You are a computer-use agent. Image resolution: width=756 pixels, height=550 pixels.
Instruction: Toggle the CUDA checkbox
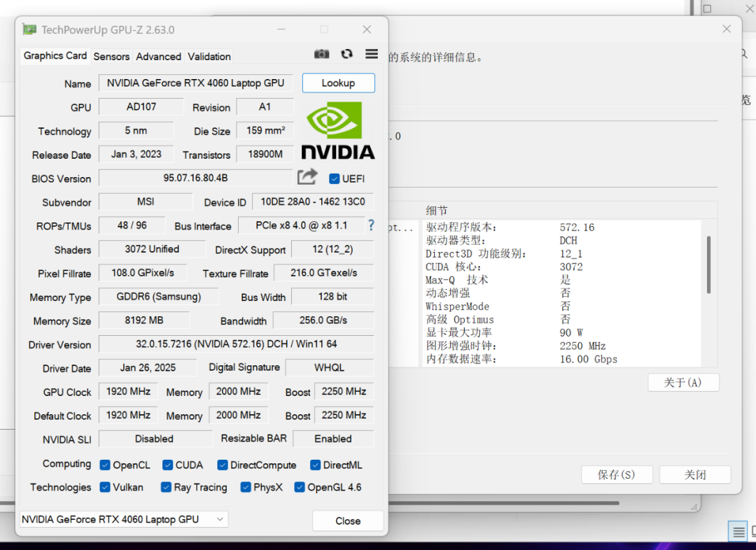tap(167, 465)
